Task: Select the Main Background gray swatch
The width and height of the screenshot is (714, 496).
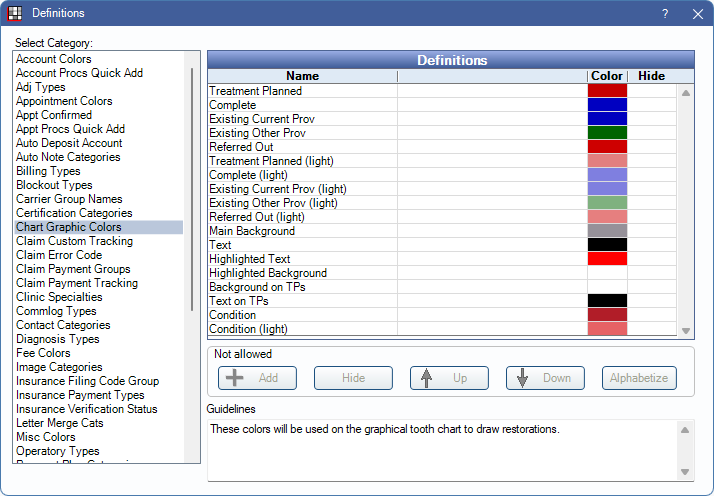Action: pos(607,231)
